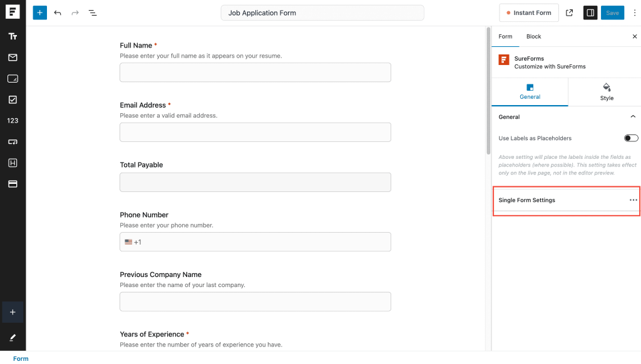
Task: Undo the last change
Action: pos(58,13)
